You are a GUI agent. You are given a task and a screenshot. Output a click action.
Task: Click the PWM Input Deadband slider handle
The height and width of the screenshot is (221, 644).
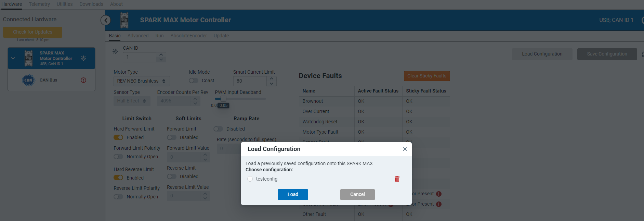[223, 99]
